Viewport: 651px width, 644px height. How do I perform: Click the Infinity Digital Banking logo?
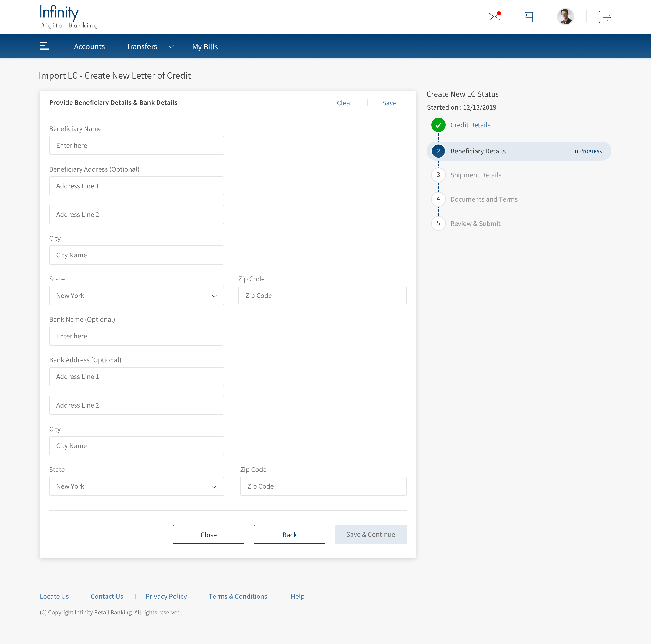[69, 17]
